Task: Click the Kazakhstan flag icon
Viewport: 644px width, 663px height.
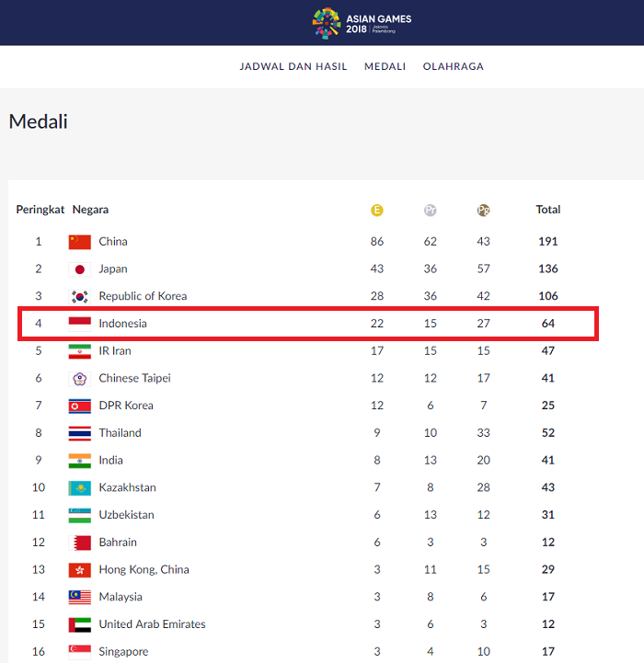Action: pyautogui.click(x=79, y=488)
